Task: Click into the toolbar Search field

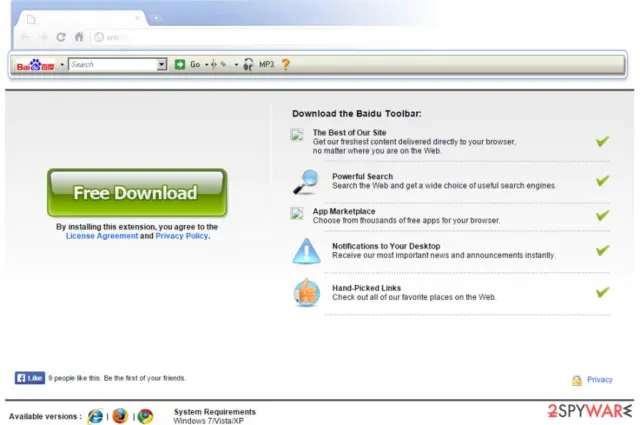Action: (113, 65)
